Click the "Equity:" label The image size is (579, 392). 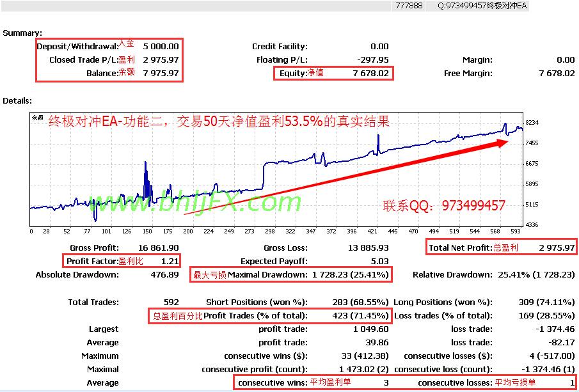293,73
